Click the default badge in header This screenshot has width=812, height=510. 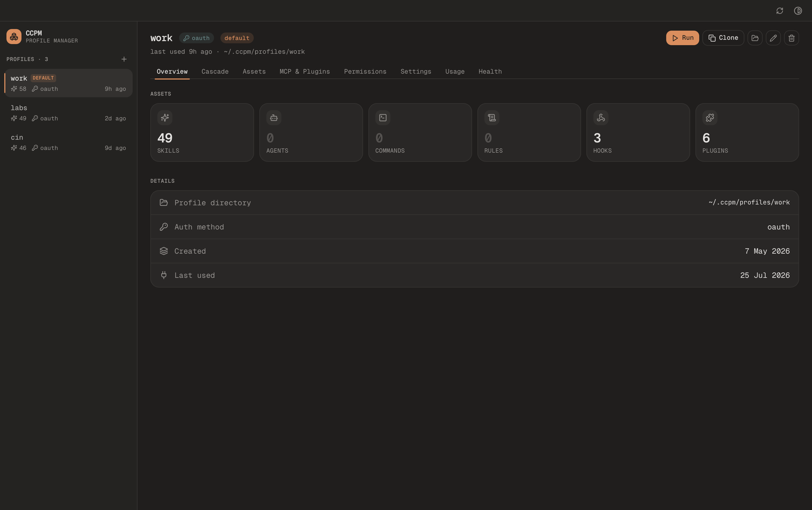(237, 38)
